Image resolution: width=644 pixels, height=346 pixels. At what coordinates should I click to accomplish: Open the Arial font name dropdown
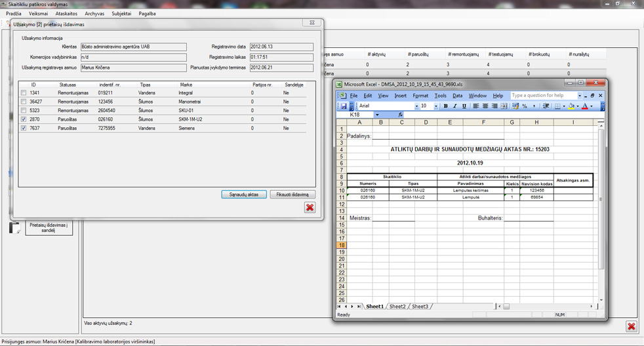click(x=416, y=106)
